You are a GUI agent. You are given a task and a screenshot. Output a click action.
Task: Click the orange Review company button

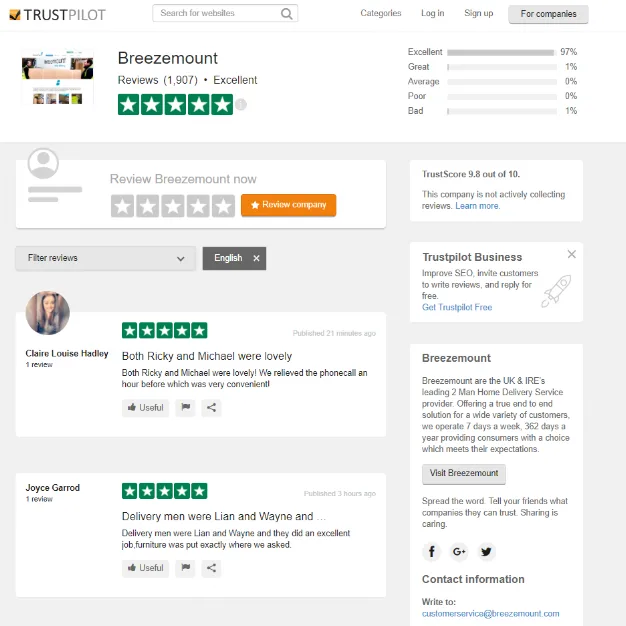288,205
